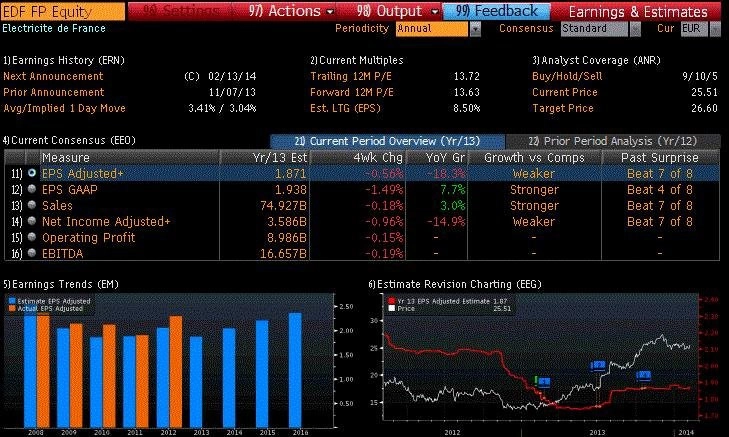729x437 pixels.
Task: Open Current Consensus (EEO) section link
Action: click(69, 140)
